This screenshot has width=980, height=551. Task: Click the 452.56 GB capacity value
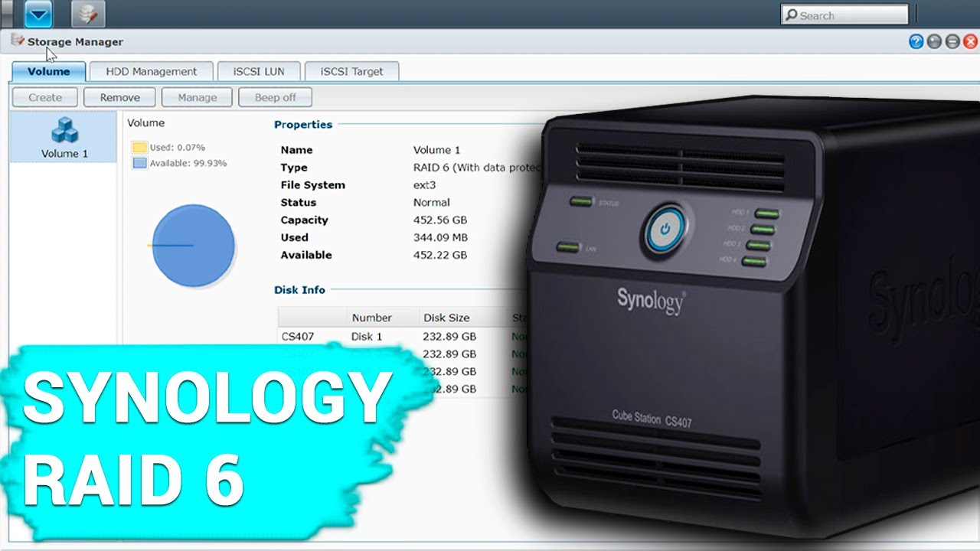click(x=439, y=220)
